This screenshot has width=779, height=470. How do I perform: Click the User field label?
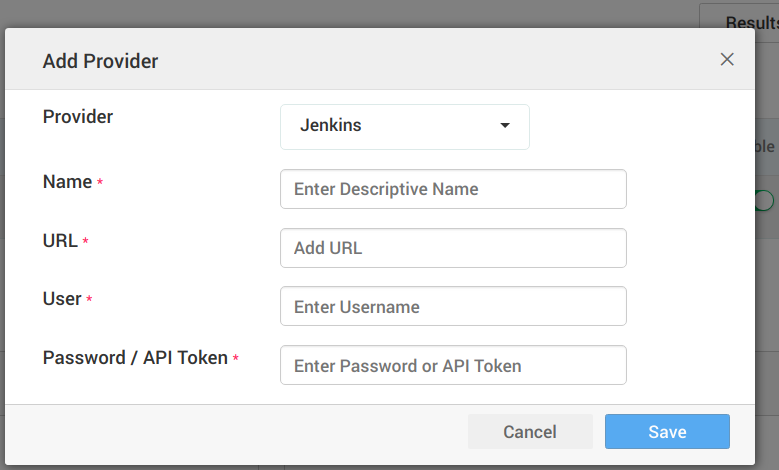pyautogui.click(x=62, y=299)
